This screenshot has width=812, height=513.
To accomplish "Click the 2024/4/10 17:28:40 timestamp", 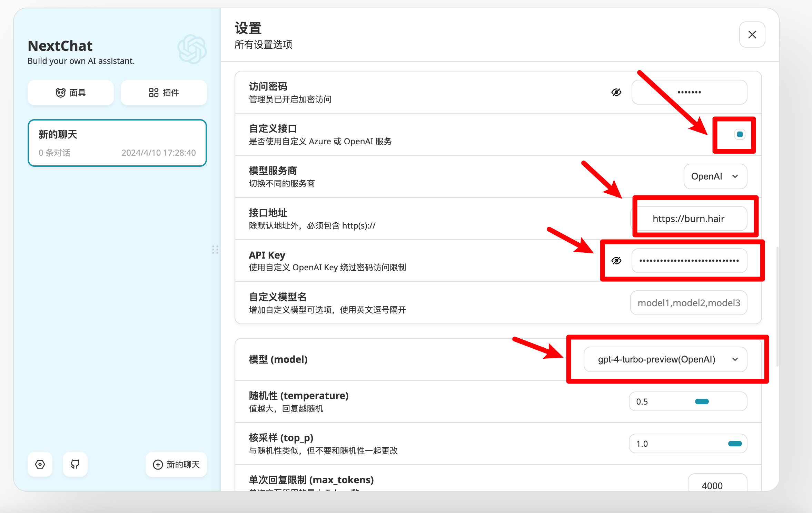I will point(159,153).
